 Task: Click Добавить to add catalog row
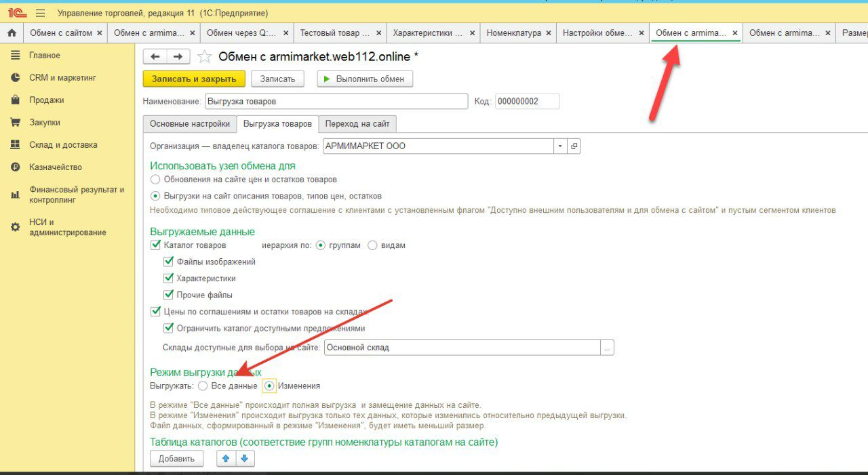pyautogui.click(x=176, y=459)
